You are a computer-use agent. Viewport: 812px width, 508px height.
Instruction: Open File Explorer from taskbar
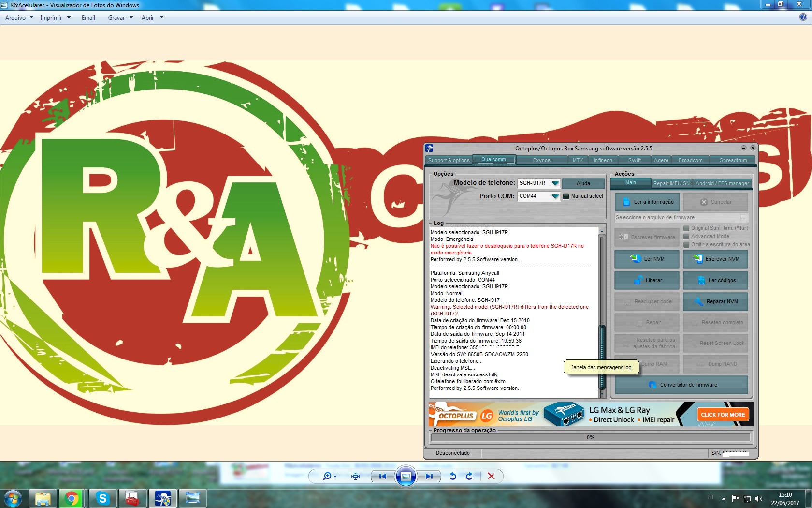(x=43, y=498)
